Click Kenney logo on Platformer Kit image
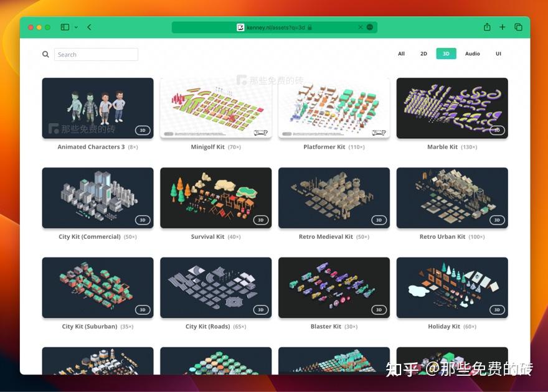Viewport: 548px width, 392px height. (379, 133)
